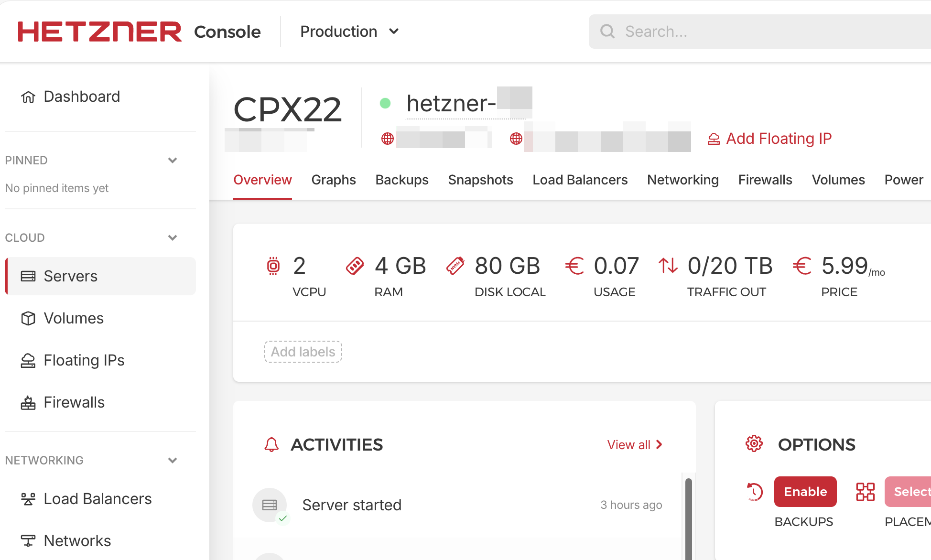Click the search magnifier icon
The image size is (931, 560).
(x=607, y=32)
